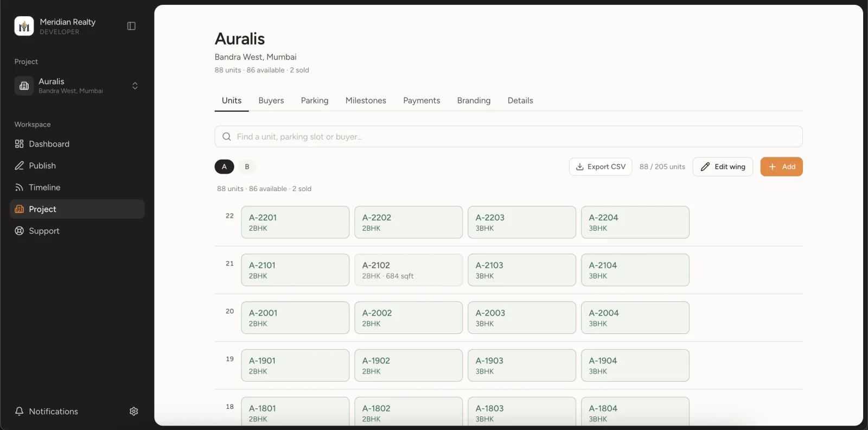Switch to the Branding tab
Image resolution: width=868 pixels, height=430 pixels.
point(474,100)
